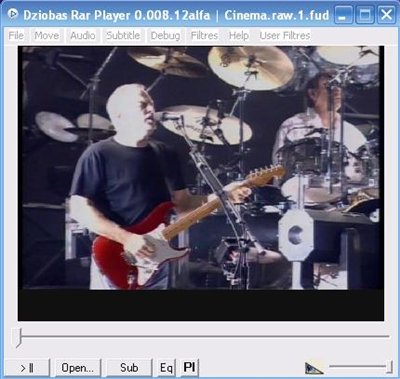
Task: Open the Filtres menu
Action: [204, 35]
